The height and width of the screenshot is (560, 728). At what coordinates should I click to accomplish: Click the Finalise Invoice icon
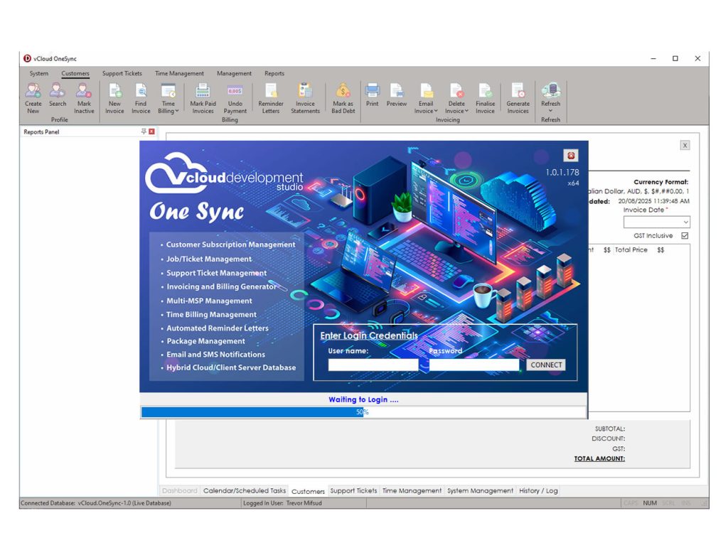click(485, 92)
